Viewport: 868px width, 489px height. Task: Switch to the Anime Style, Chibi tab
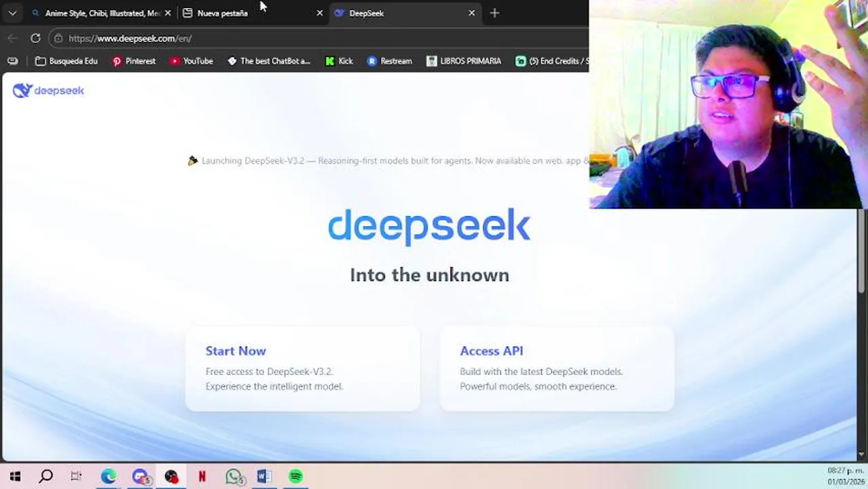pos(102,13)
